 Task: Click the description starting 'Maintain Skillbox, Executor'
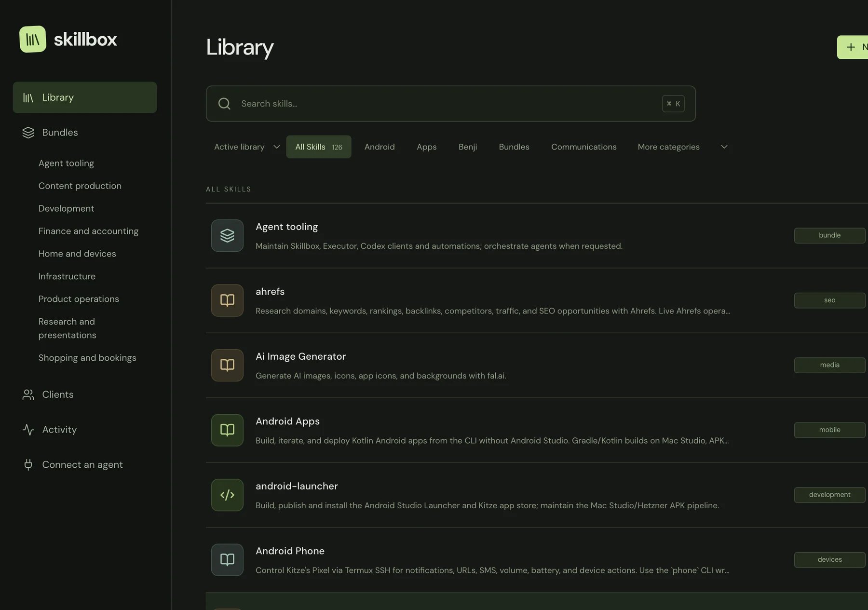point(439,246)
